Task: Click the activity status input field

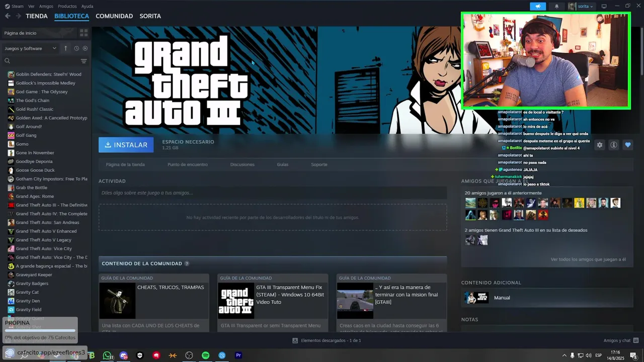Action: (273, 193)
